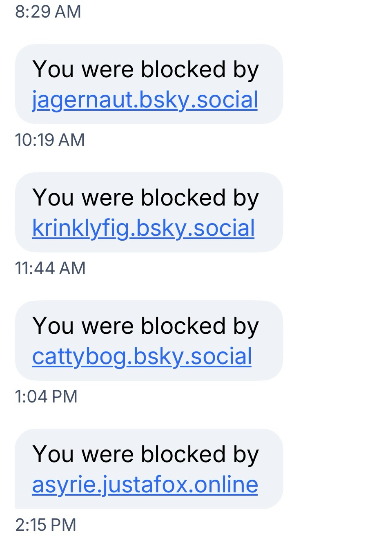
Task: Click "You were blocked by" text above jagernaut link
Action: (x=145, y=69)
